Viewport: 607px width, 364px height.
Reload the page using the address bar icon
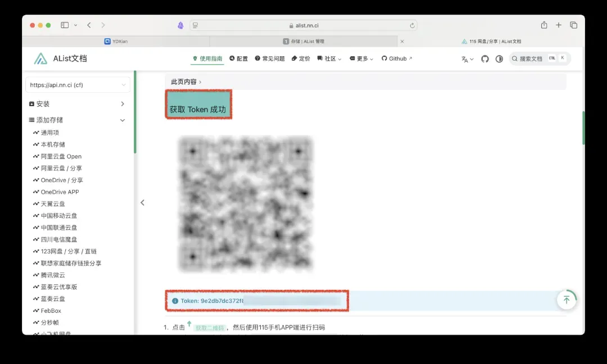pos(413,25)
